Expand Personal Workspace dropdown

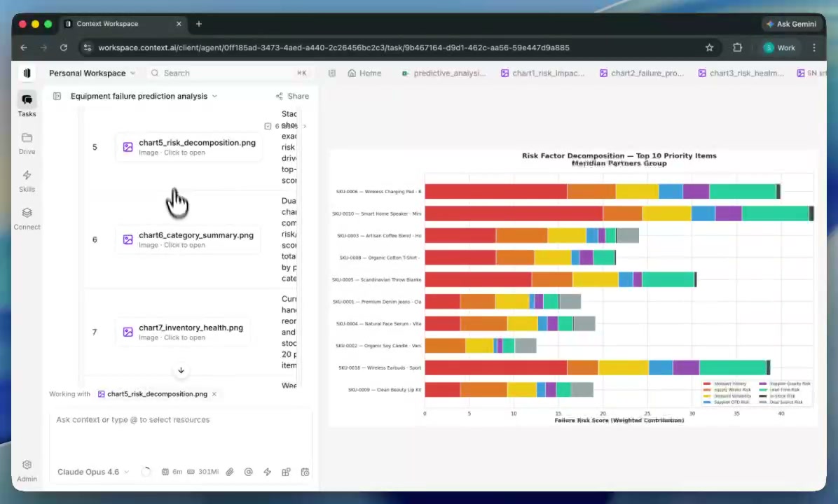92,73
